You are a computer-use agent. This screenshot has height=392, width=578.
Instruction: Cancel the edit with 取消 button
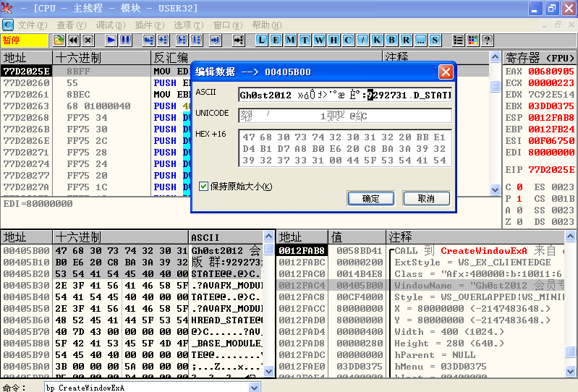click(427, 199)
